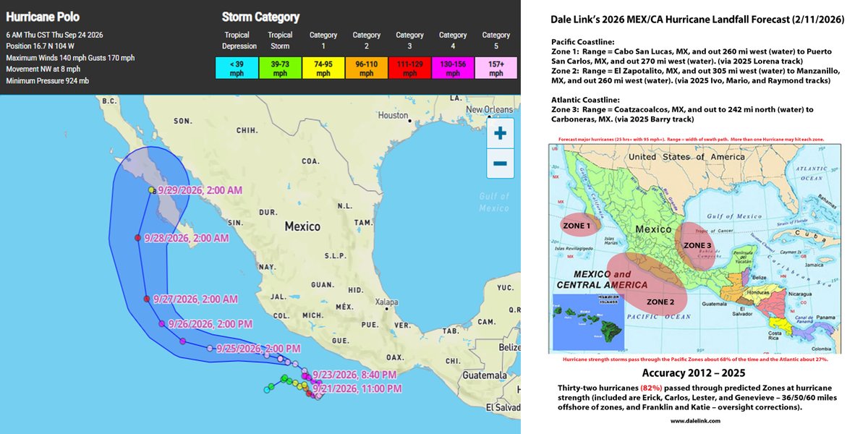
Task: Click the Hawaiian Islands inset map
Action: tap(587, 323)
